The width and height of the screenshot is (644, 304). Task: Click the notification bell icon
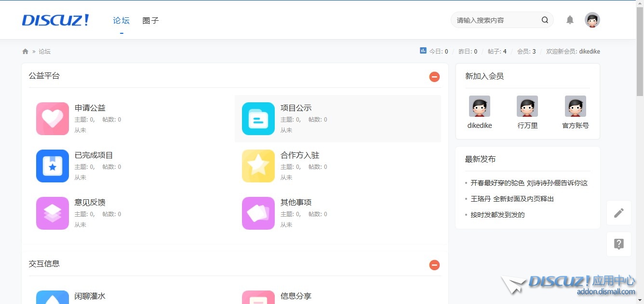coord(570,20)
